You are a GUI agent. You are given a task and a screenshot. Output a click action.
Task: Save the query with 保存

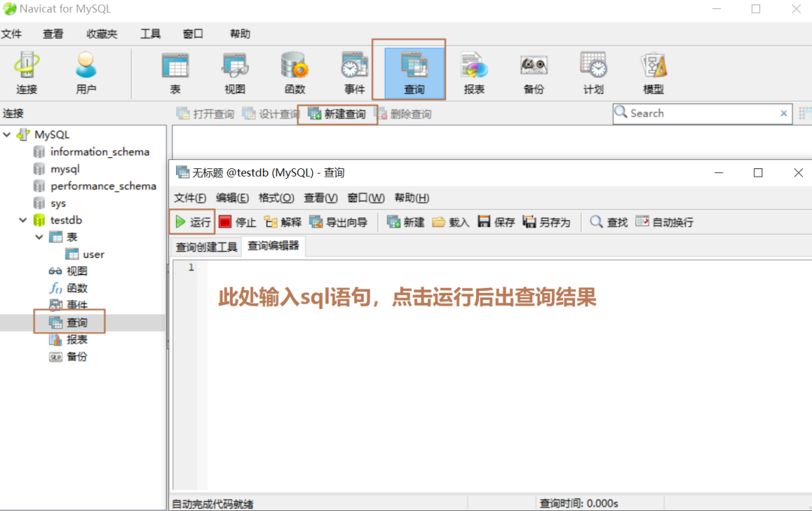(496, 222)
